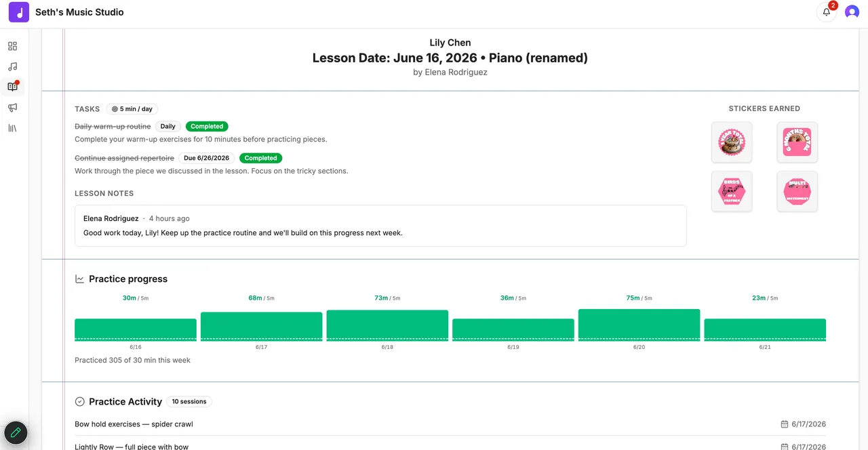Image resolution: width=868 pixels, height=450 pixels.
Task: Click the 5 min / day goal badge
Action: coord(132,108)
